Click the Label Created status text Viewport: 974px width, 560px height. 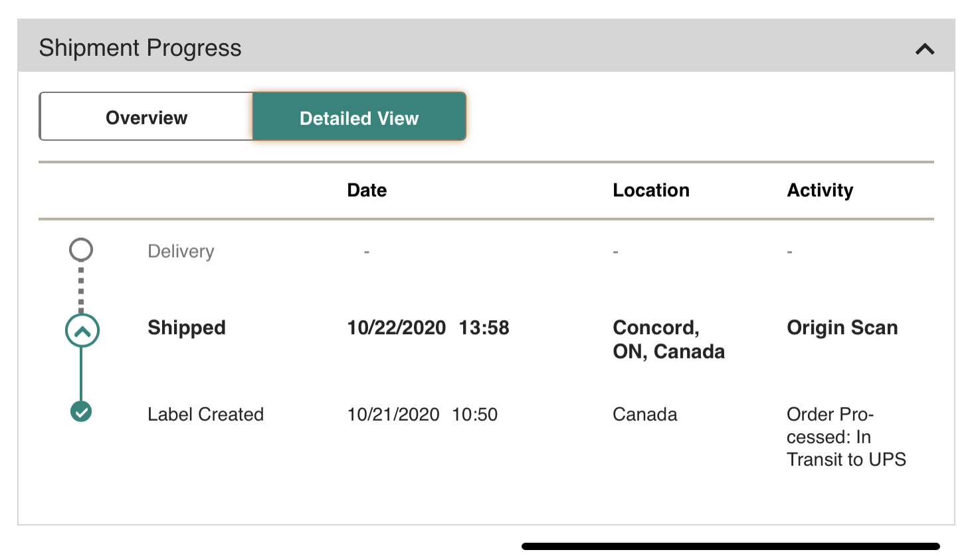click(205, 415)
